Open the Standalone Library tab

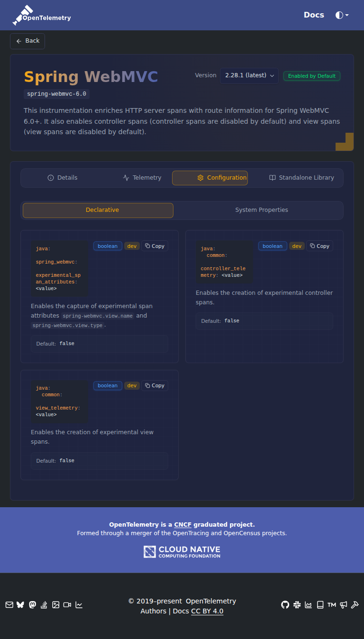[x=301, y=178]
